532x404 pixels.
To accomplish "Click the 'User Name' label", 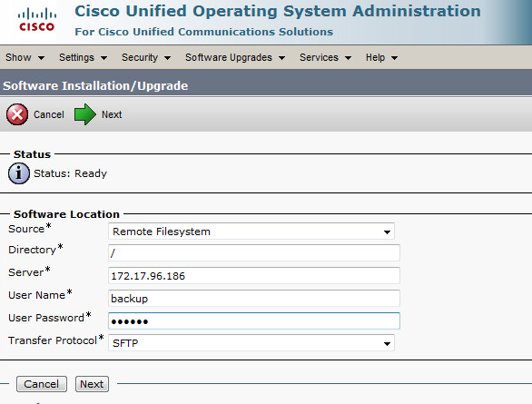I will 36,295.
